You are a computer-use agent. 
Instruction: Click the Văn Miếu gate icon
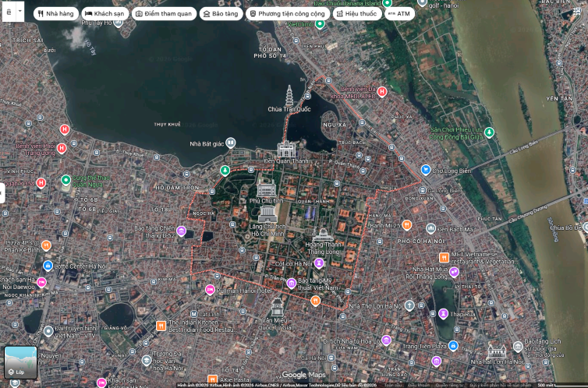point(277,308)
